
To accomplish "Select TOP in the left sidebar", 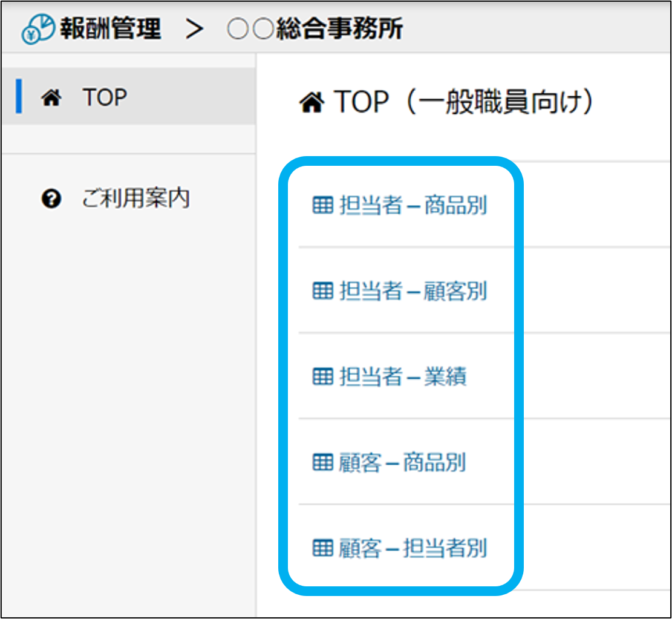I will pyautogui.click(x=105, y=97).
